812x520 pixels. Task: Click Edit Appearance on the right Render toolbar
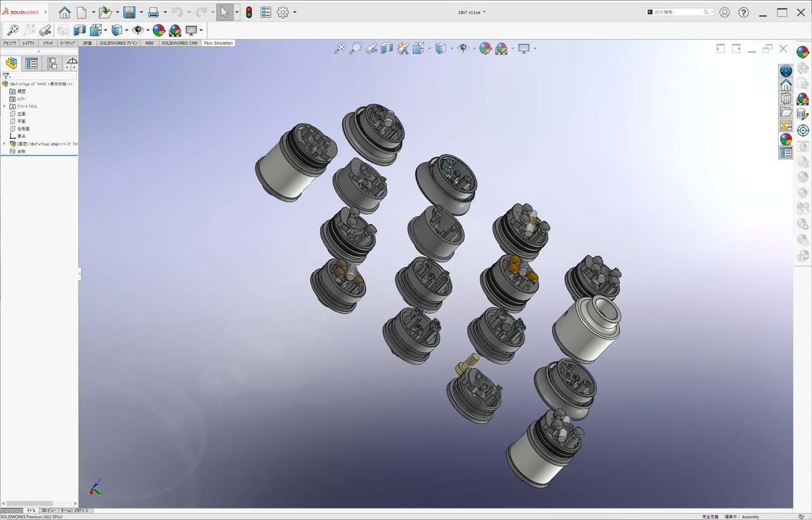803,52
